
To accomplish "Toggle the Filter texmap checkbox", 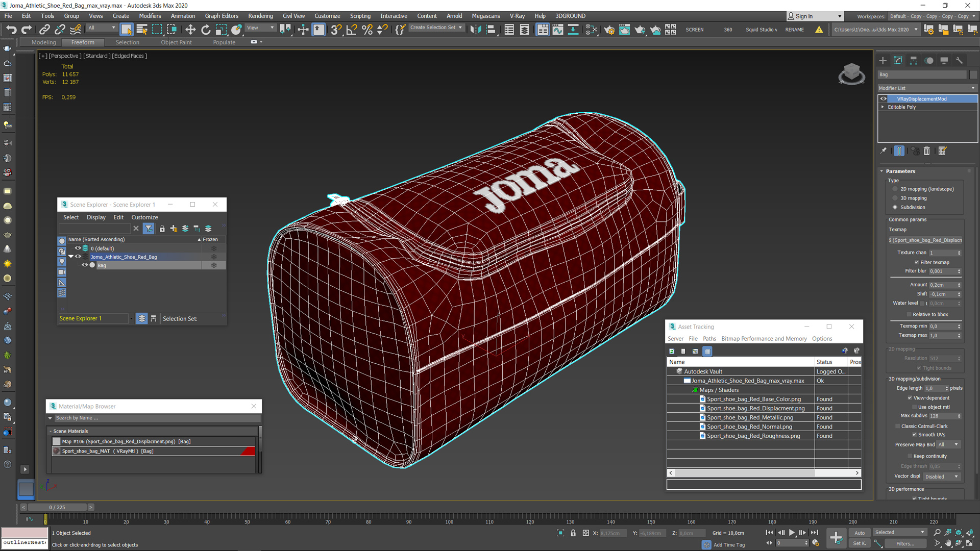I will (917, 262).
